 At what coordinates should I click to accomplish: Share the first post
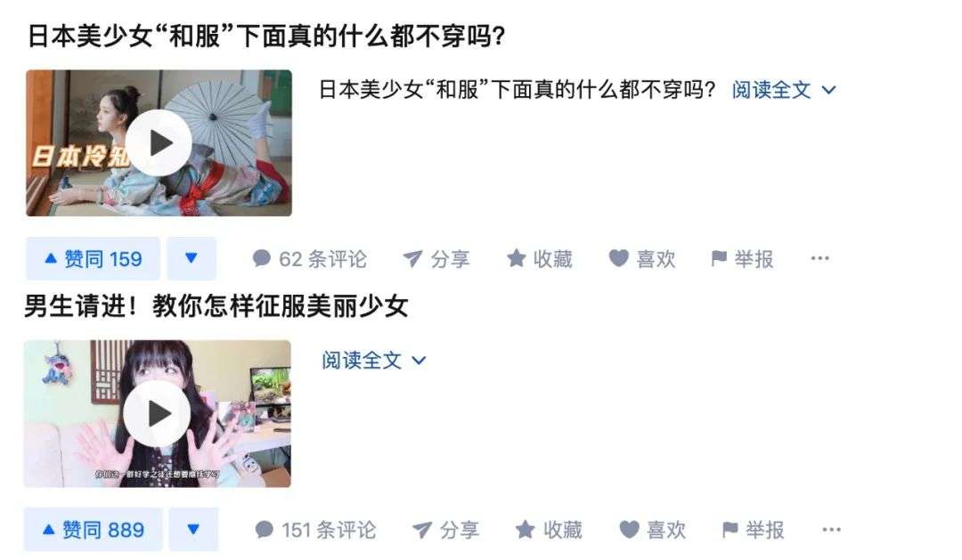click(x=436, y=259)
